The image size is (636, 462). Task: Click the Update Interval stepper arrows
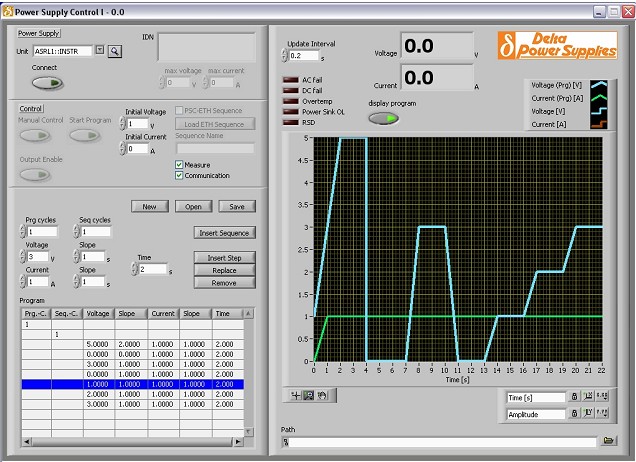pyautogui.click(x=283, y=56)
